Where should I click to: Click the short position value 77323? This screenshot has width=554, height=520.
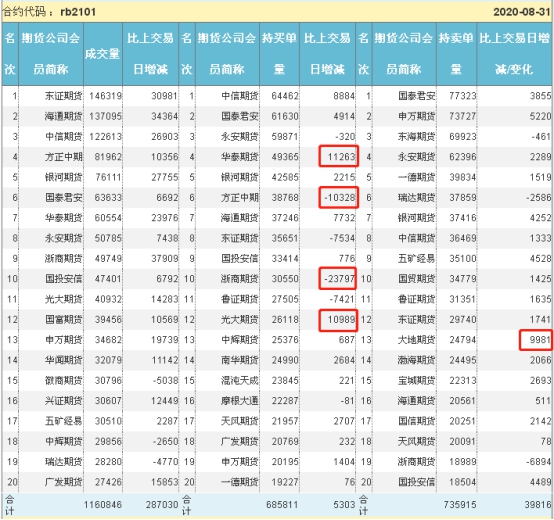tap(462, 96)
